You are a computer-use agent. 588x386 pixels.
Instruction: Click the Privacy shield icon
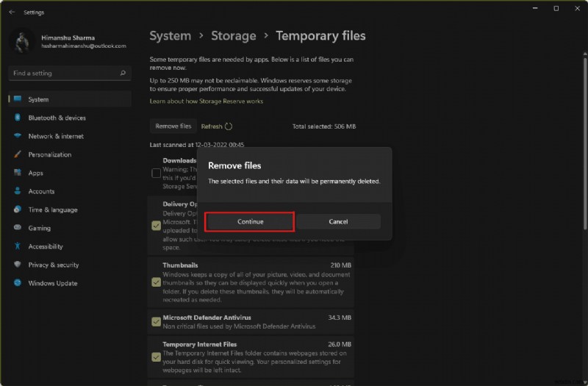pyautogui.click(x=17, y=265)
